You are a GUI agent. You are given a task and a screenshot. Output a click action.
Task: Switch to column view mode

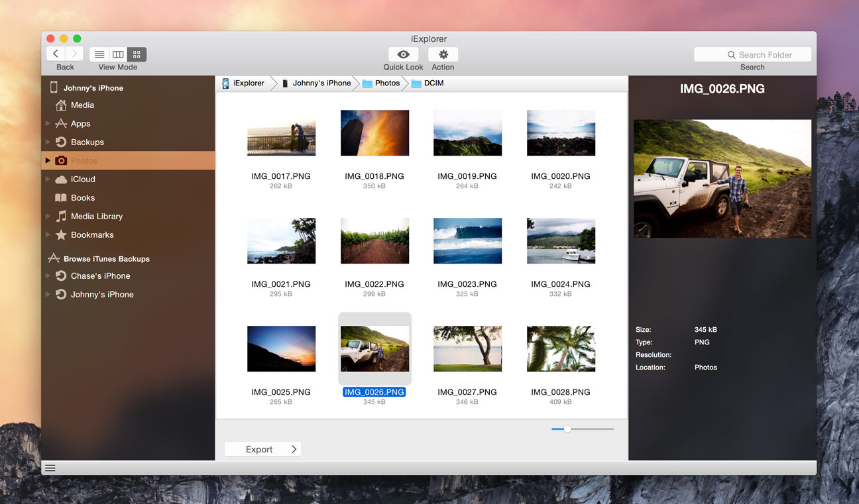tap(118, 54)
